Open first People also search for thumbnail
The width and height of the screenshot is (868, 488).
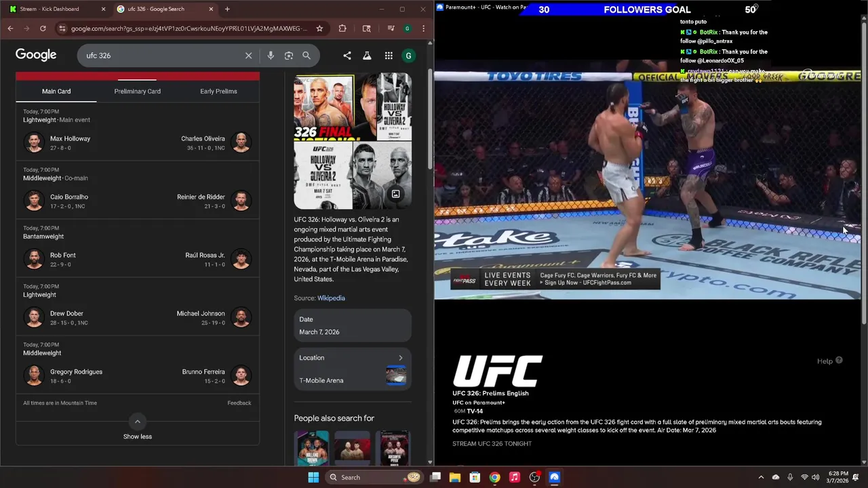[312, 448]
